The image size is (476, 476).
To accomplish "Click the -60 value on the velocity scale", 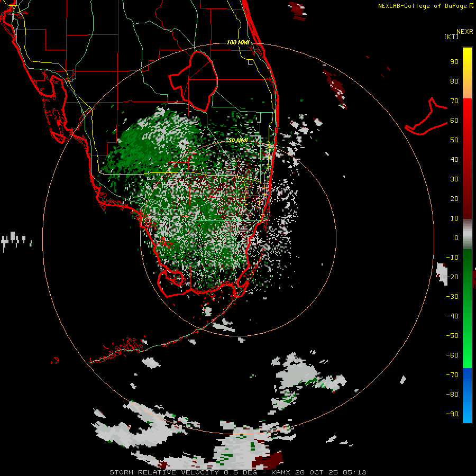I will 452,355.
